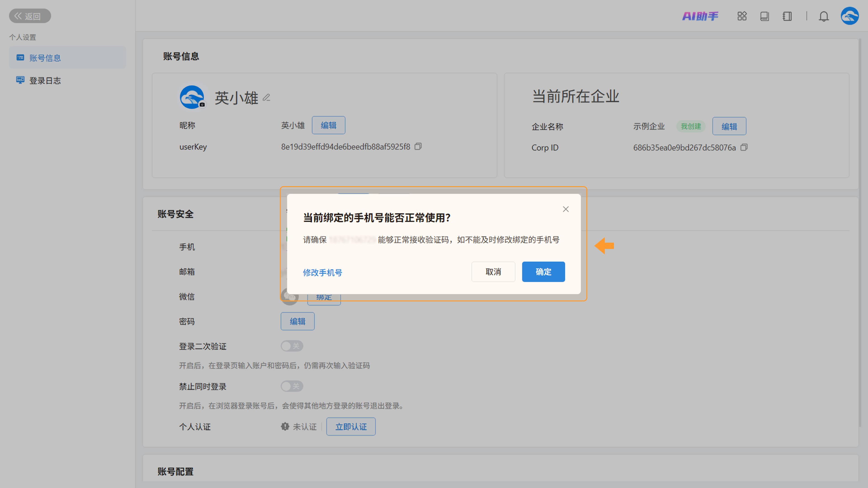
Task: Click the pencil icon beside 英小雄
Action: 267,98
